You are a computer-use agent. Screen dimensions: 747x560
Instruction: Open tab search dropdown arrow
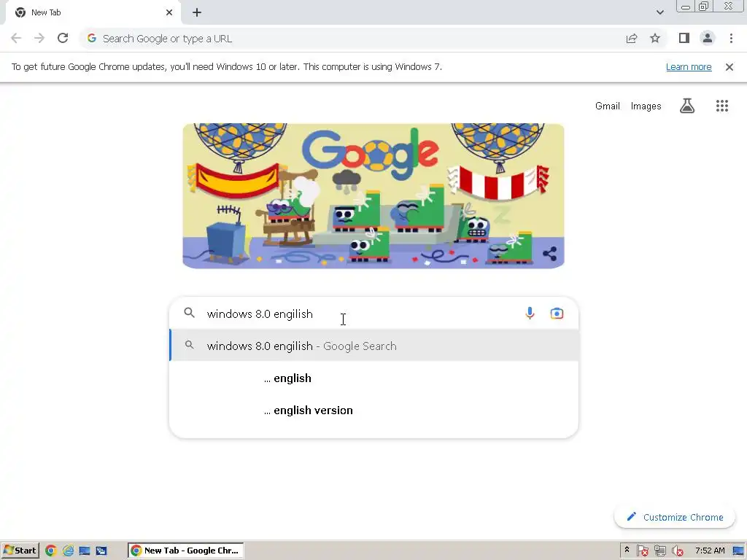[659, 12]
